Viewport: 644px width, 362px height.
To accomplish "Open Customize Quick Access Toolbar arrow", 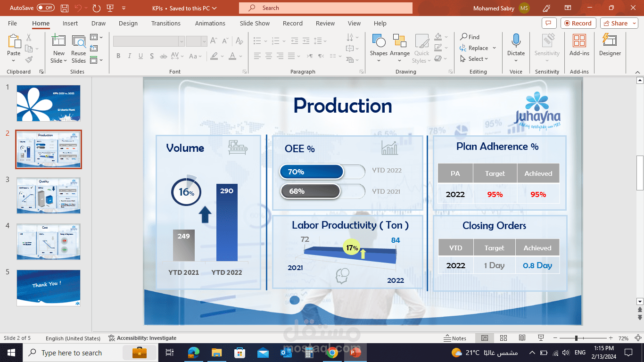I will coord(124,8).
